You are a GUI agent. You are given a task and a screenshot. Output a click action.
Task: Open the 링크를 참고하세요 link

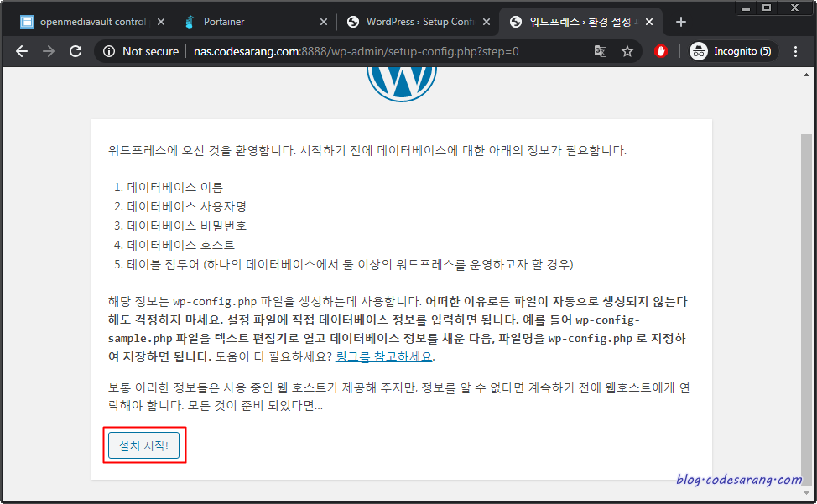[384, 356]
